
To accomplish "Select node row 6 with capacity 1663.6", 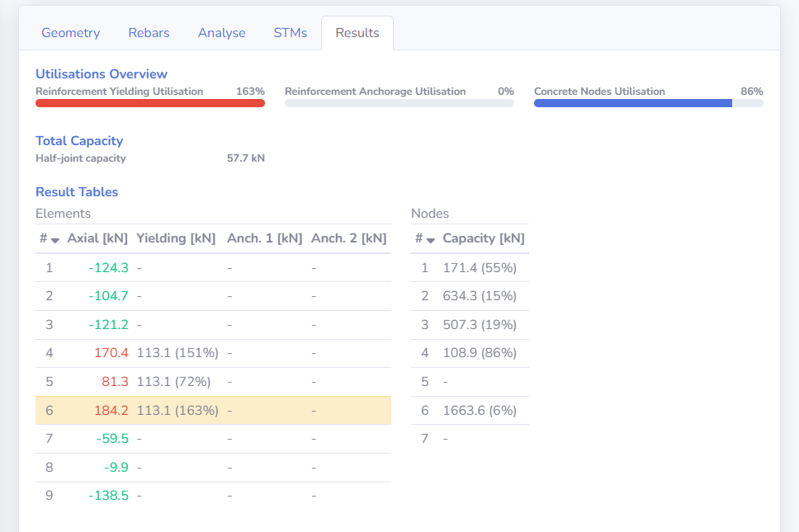I will [469, 410].
